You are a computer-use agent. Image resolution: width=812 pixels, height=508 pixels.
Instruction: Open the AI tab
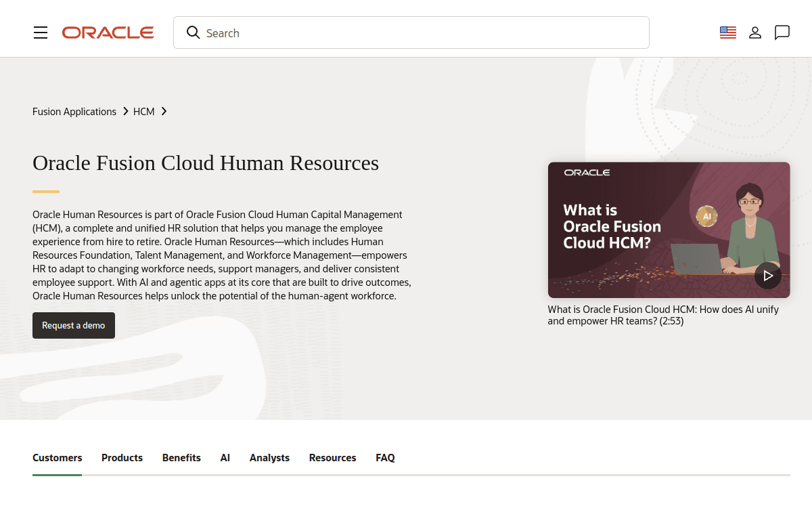point(225,458)
